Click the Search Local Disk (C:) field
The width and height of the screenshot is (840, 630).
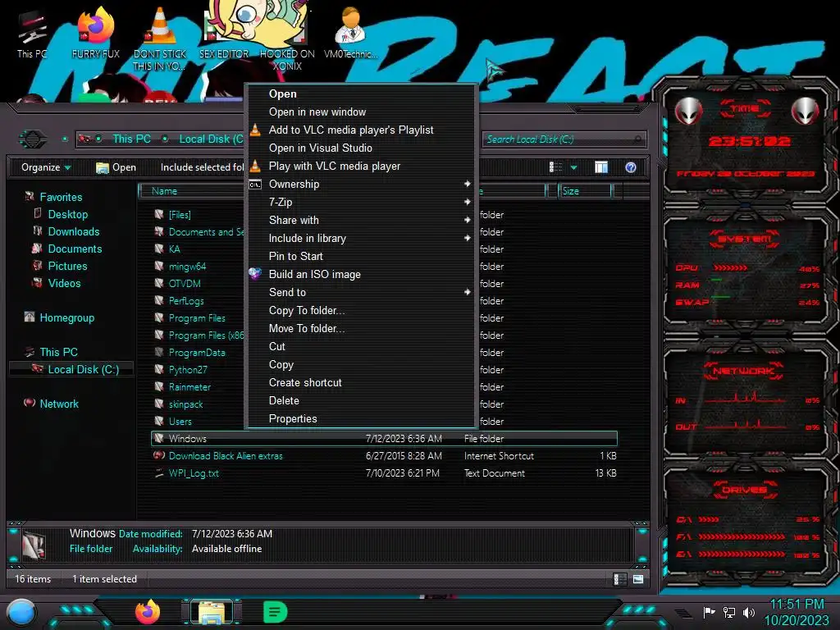pyautogui.click(x=564, y=139)
